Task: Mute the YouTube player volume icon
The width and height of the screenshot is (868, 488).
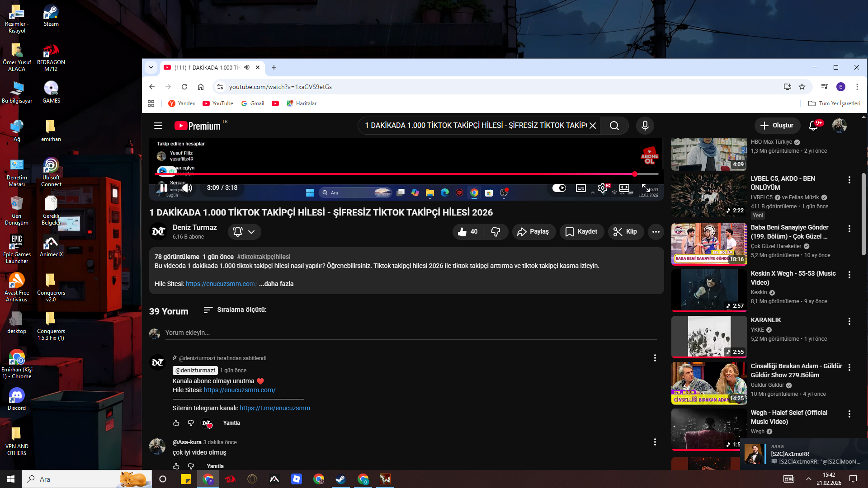Action: click(187, 188)
